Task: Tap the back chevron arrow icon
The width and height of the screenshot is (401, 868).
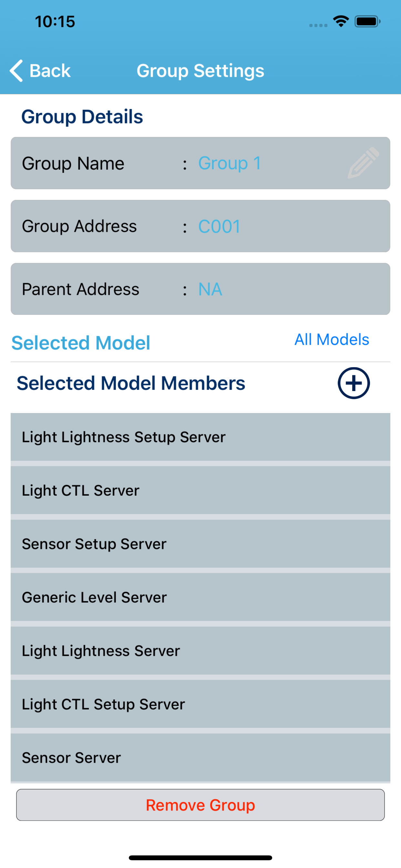Action: 16,71
